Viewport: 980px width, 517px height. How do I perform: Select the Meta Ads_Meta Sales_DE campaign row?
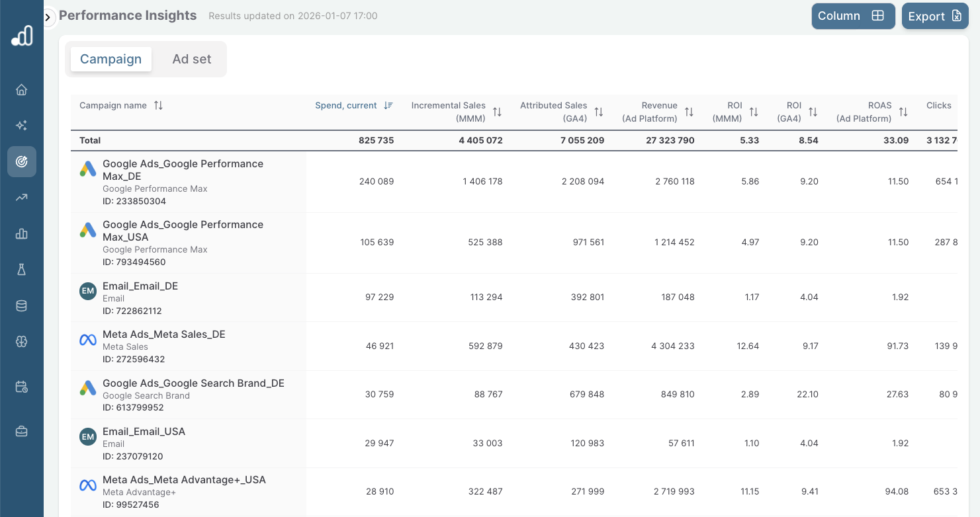point(164,335)
